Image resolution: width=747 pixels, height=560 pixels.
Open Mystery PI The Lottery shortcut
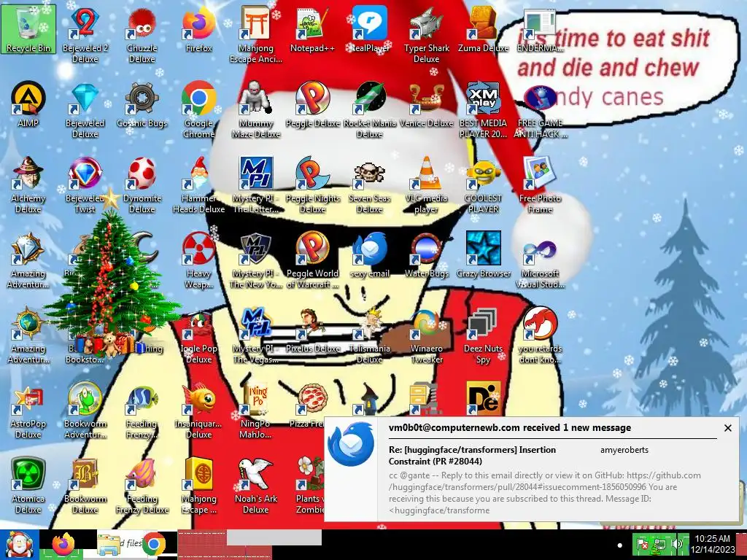coord(256,186)
